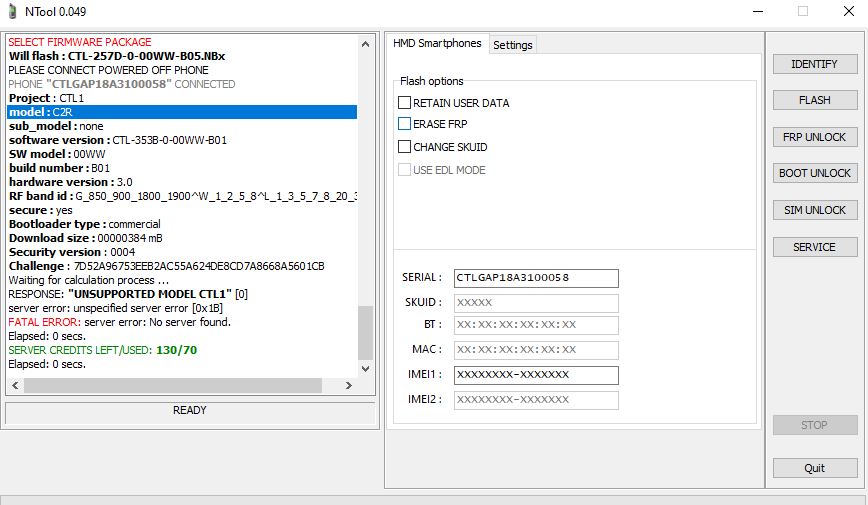
Task: Select 'Project : CTL1' log entry
Action: coord(46,98)
